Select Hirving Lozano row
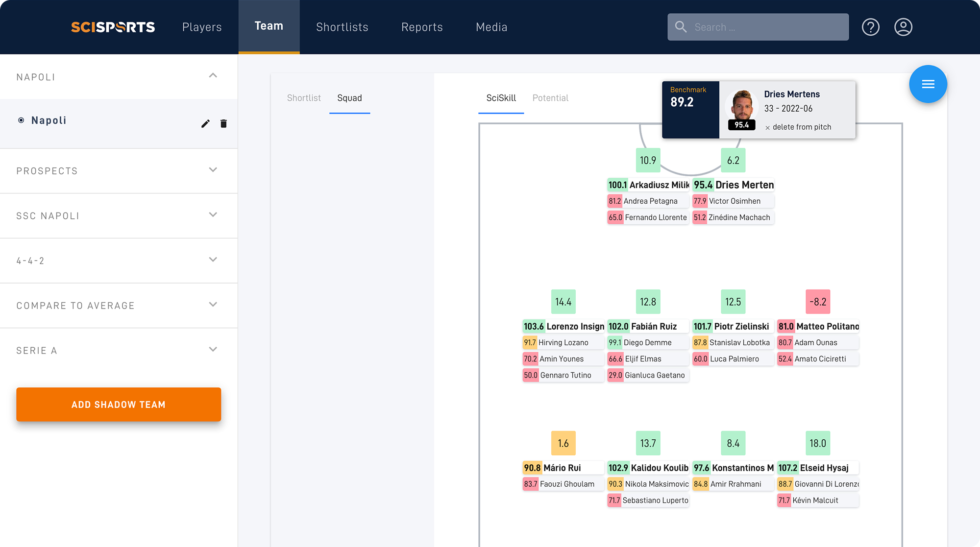 click(x=563, y=342)
